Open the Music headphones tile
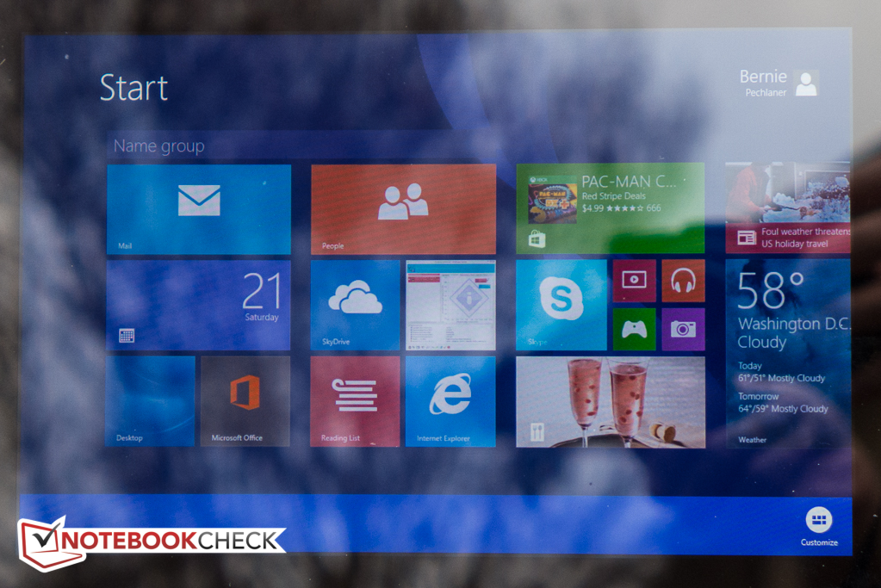 683,281
